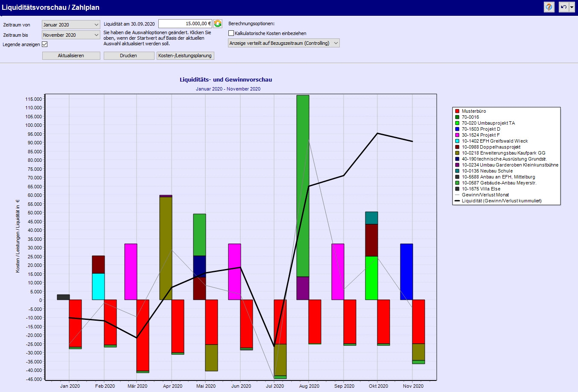Image resolution: width=578 pixels, height=392 pixels.
Task: Click the magenta 30-1524 Projekt F swatch
Action: 457,135
